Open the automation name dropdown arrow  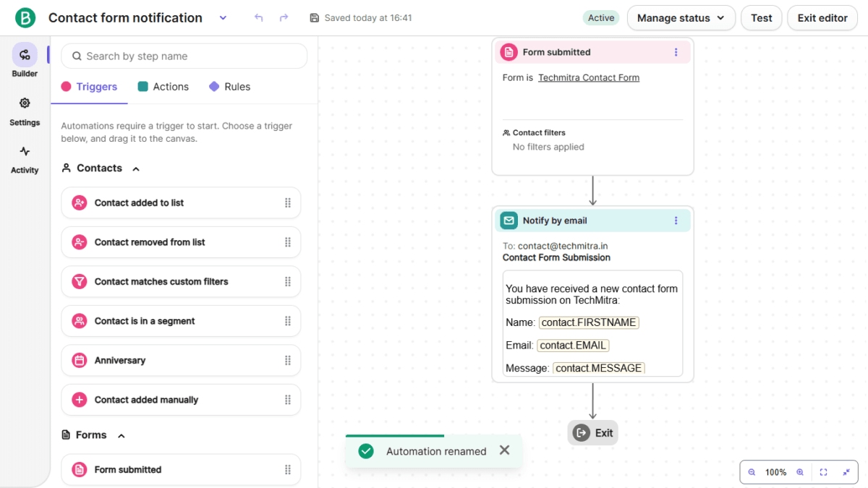[x=223, y=18]
